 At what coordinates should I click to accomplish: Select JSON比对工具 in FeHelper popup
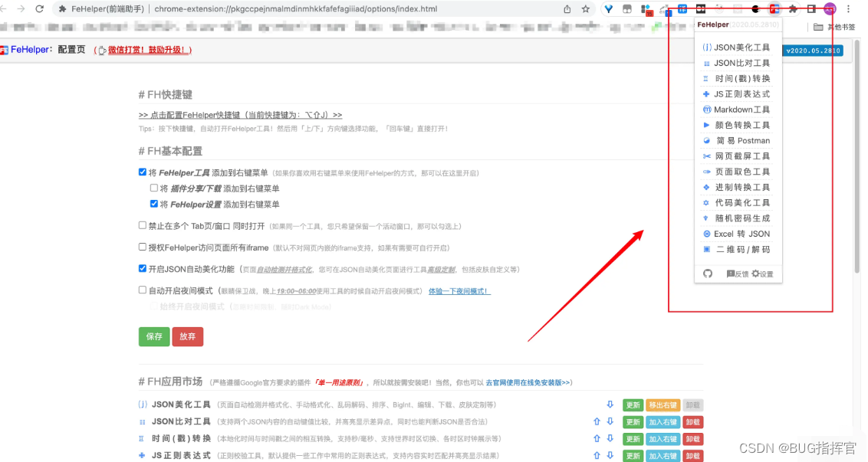pyautogui.click(x=737, y=63)
